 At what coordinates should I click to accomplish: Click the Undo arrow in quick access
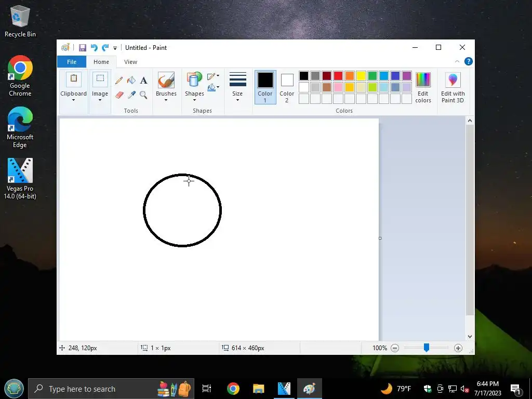94,48
